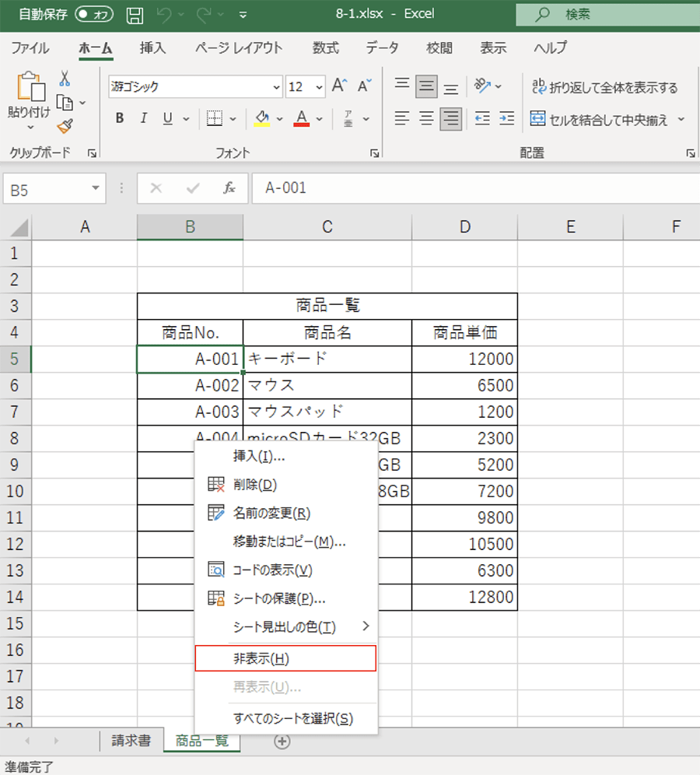The width and height of the screenshot is (700, 775).
Task: Click the increase indent icon
Action: 507,119
